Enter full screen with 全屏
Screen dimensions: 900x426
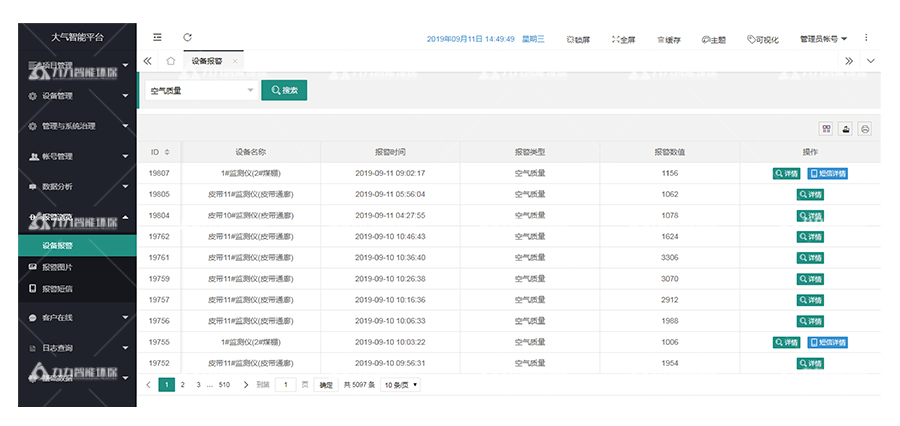point(623,39)
